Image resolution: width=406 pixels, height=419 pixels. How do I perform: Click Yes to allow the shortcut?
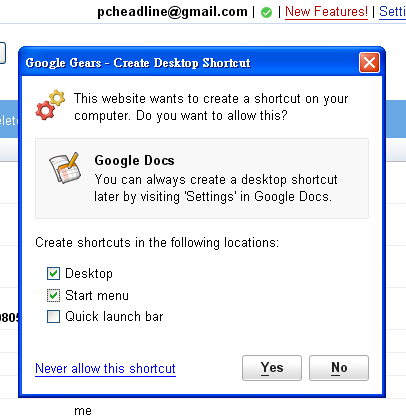[x=272, y=368]
